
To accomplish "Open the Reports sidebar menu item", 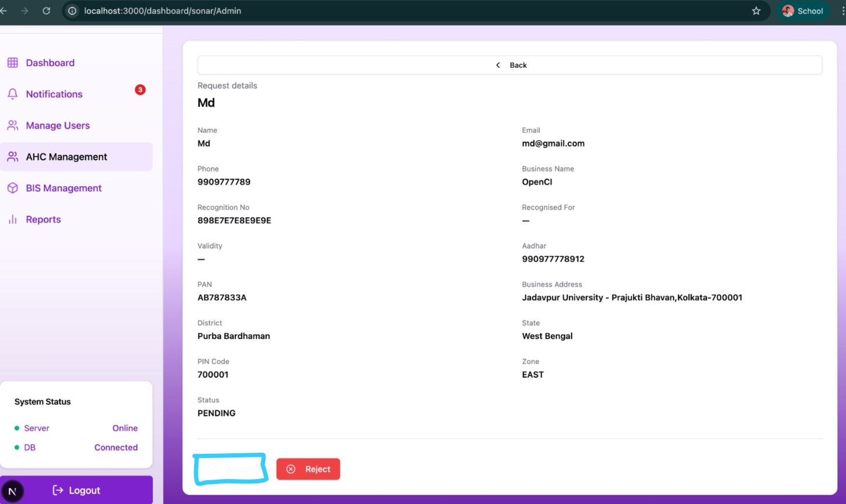I will (x=43, y=220).
